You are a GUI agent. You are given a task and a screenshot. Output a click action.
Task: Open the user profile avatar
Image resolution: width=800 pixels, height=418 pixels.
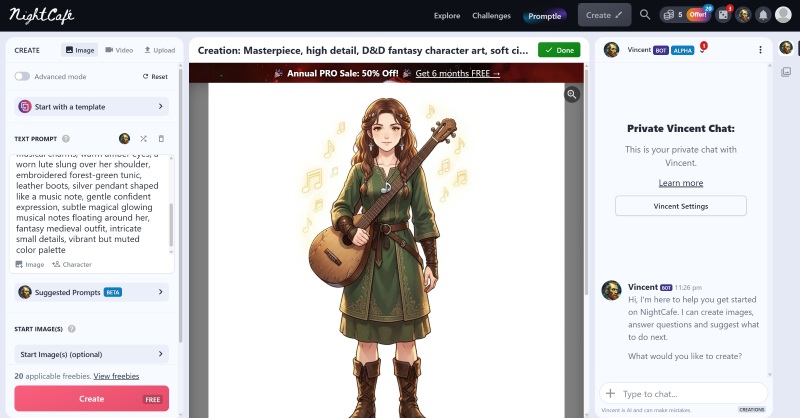pyautogui.click(x=783, y=15)
